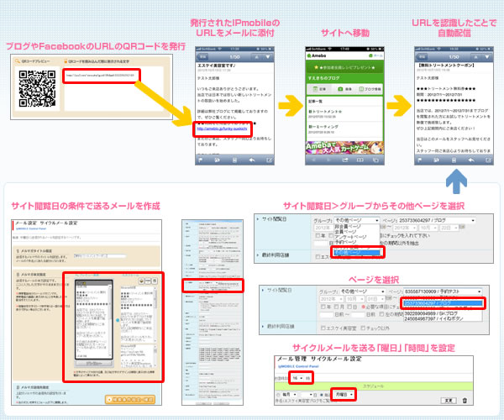The image size is (504, 420).
Task: Select the 画像 tab in Ameba blog
Action: [344, 89]
